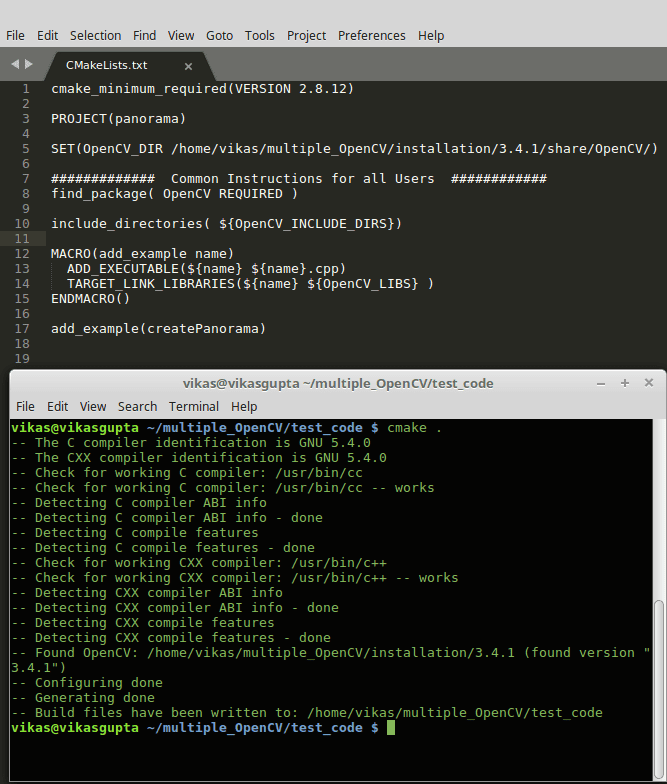Click the include_directories line
This screenshot has height=784, width=667.
click(x=226, y=224)
